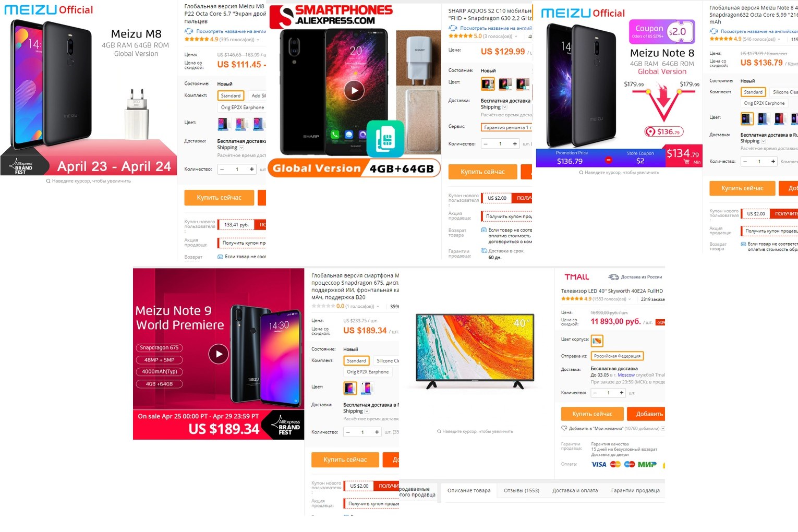Open the Доставка и оплата tab
Screen dimensions: 798x532
pos(575,490)
